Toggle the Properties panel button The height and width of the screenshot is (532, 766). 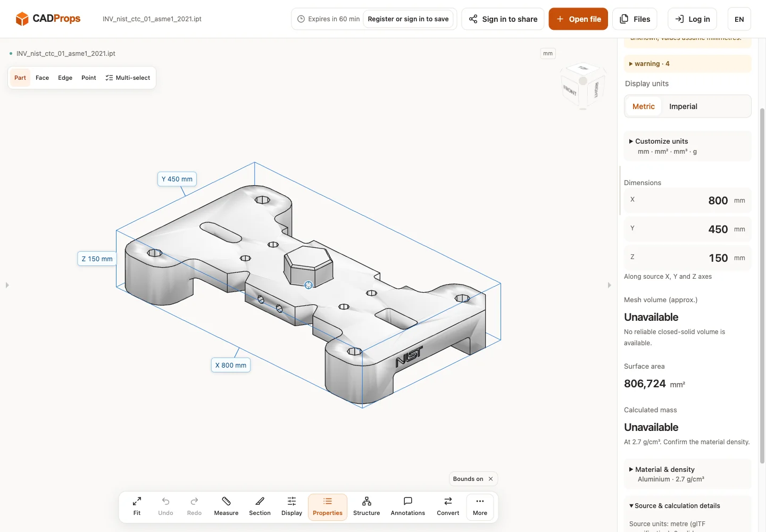tap(328, 506)
